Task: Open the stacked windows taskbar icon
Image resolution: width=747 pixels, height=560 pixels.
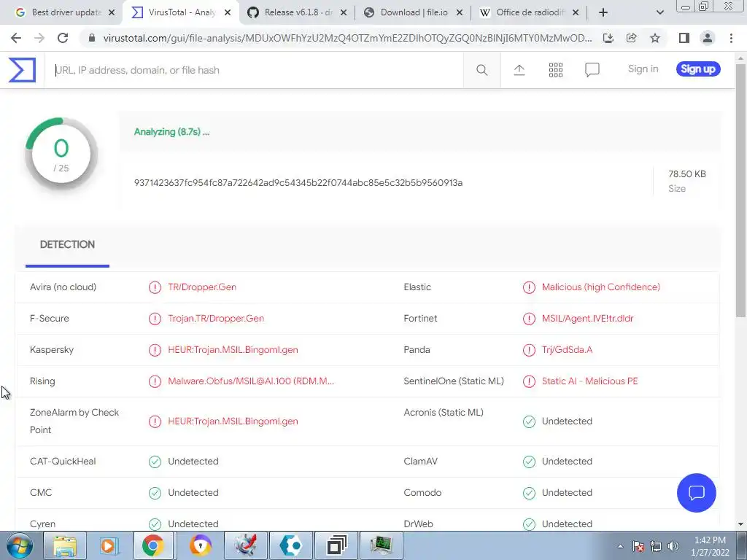Action: click(336, 545)
